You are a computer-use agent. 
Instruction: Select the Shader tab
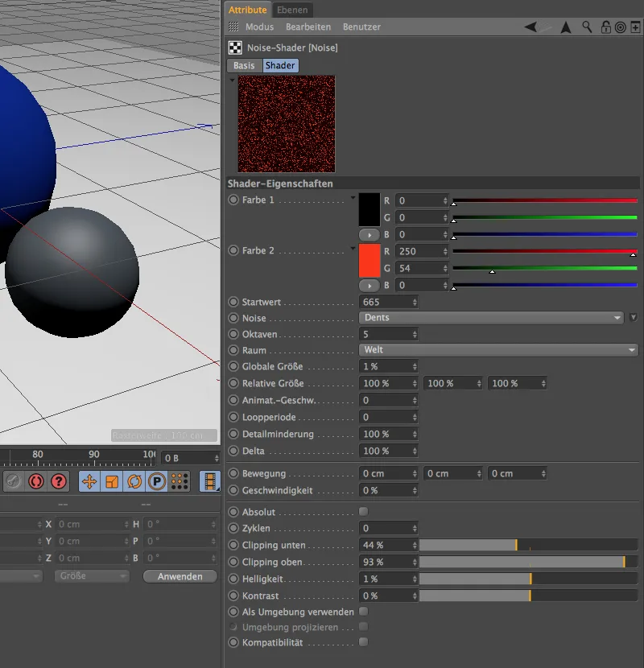click(280, 65)
